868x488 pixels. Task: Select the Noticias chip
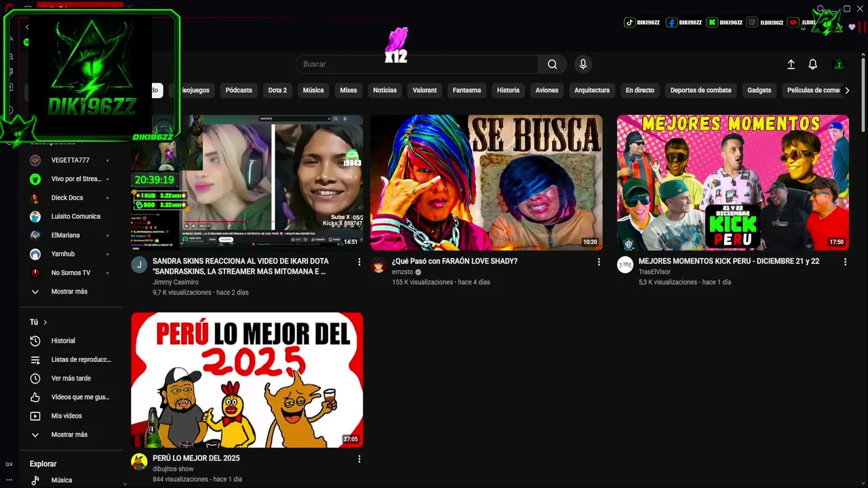click(384, 90)
